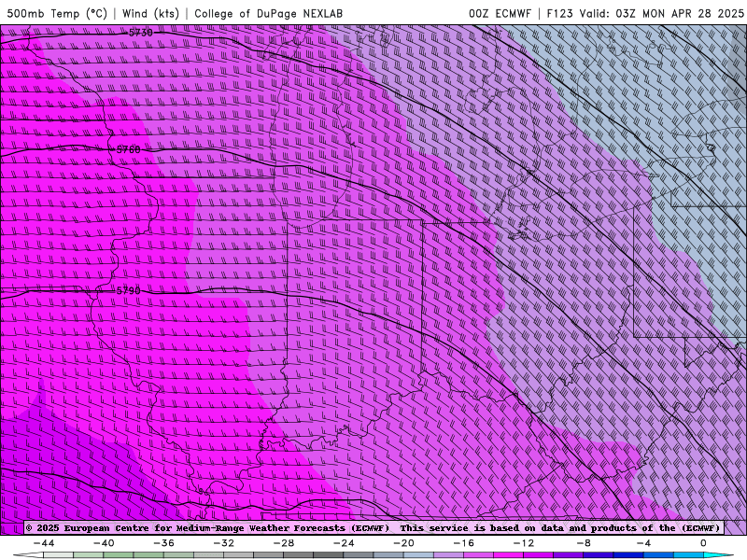Click the -16 color scale label
Image resolution: width=747 pixels, height=560 pixels.
click(464, 543)
